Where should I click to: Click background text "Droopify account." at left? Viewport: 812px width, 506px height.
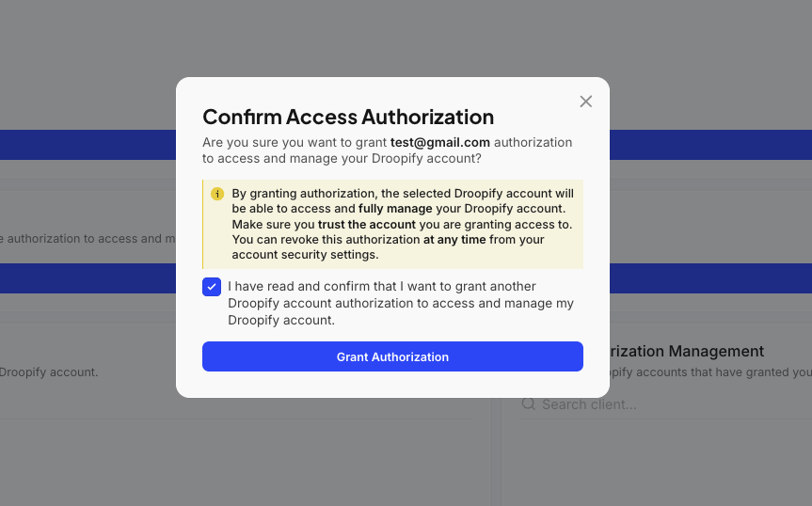coord(49,372)
